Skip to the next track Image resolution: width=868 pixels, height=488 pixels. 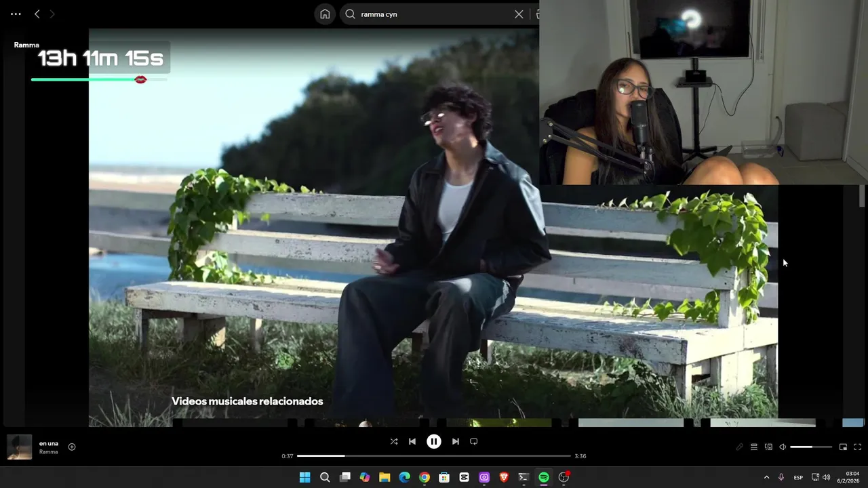(456, 441)
